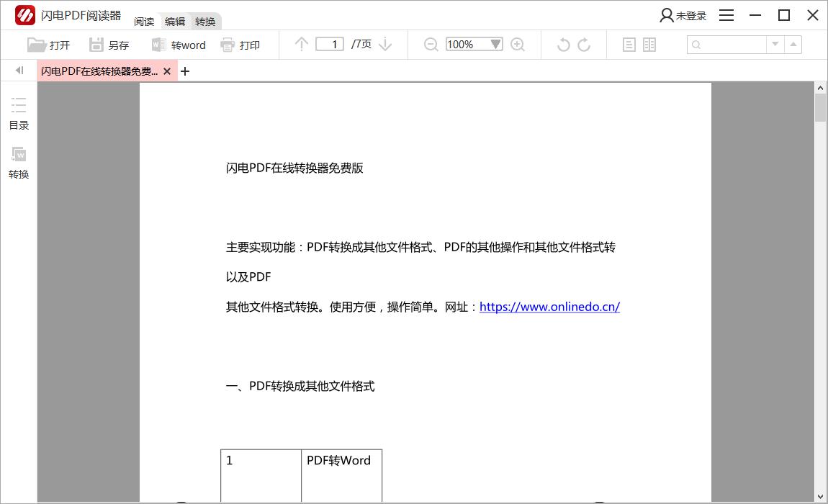Open the 目录 outline panel

point(19,113)
